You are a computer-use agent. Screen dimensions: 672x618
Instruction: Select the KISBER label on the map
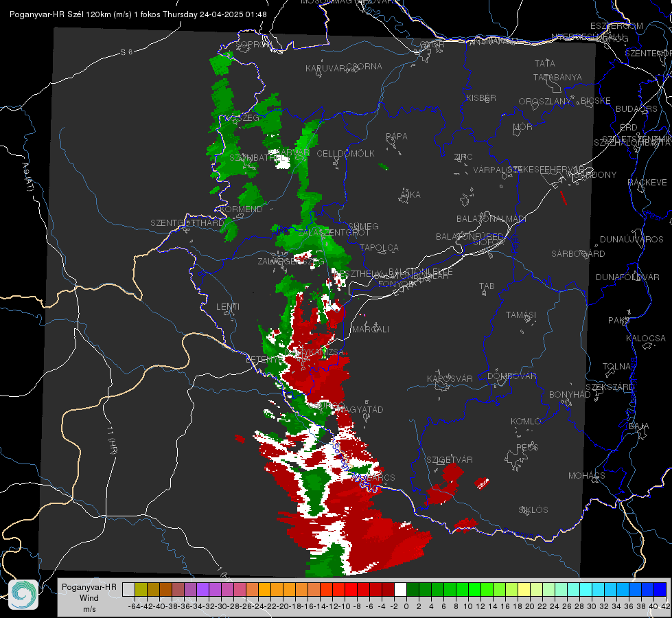(481, 98)
